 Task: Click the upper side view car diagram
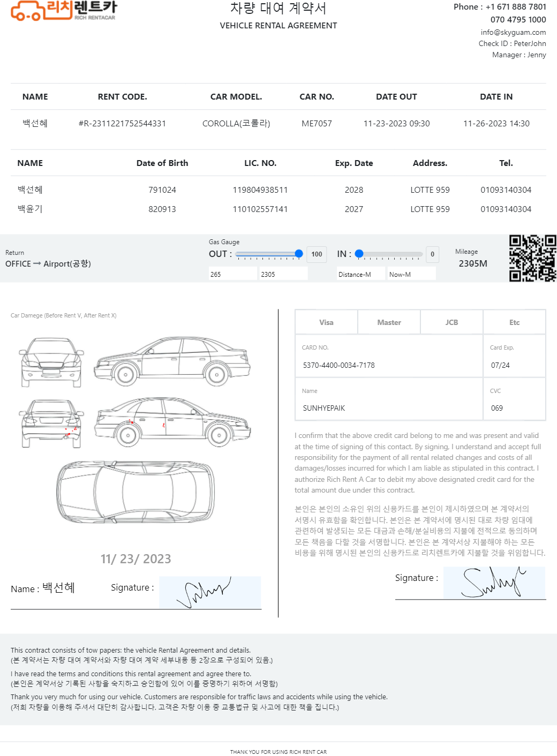click(x=172, y=361)
